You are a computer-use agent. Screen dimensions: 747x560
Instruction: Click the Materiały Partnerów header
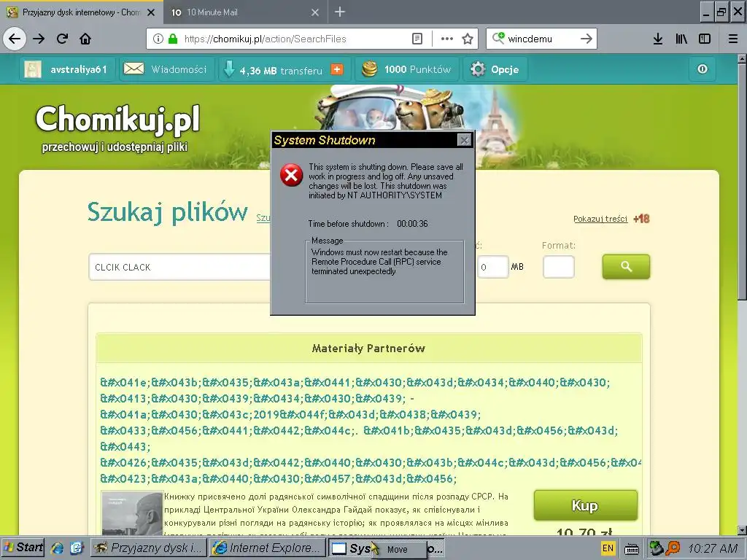(368, 349)
